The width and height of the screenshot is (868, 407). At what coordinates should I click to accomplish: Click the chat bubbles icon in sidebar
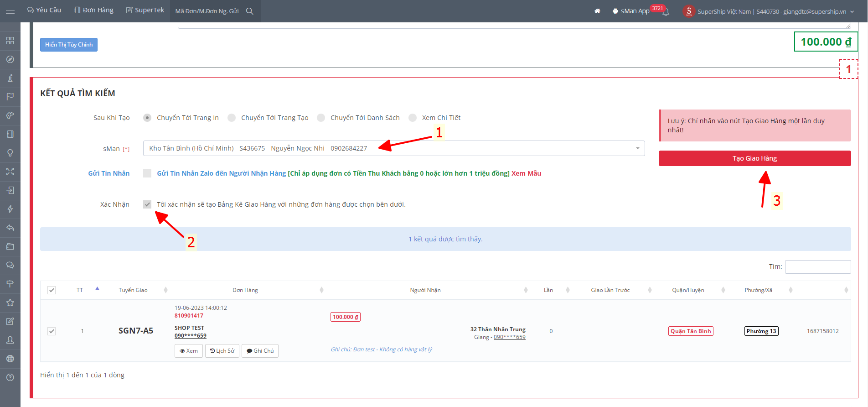pyautogui.click(x=10, y=265)
